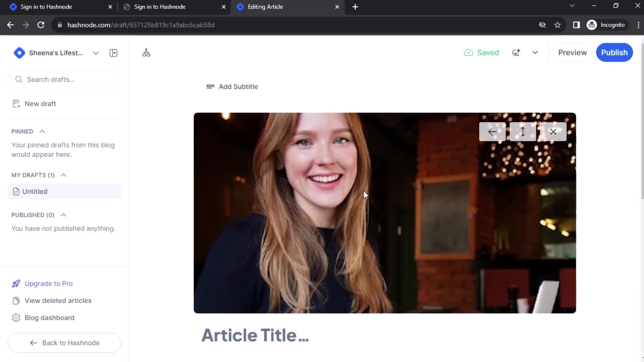Expand the MY DRAFTS section toggle
The image size is (644, 362).
pos(63,175)
